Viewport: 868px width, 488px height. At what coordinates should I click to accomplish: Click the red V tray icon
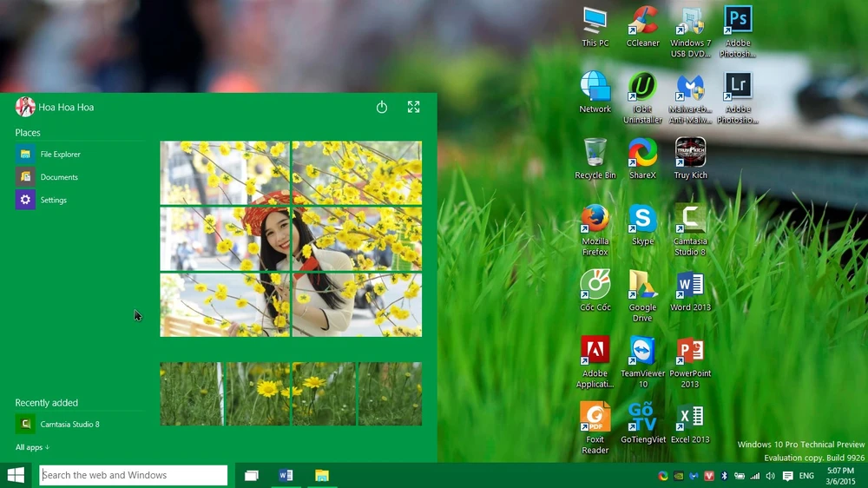pyautogui.click(x=709, y=476)
